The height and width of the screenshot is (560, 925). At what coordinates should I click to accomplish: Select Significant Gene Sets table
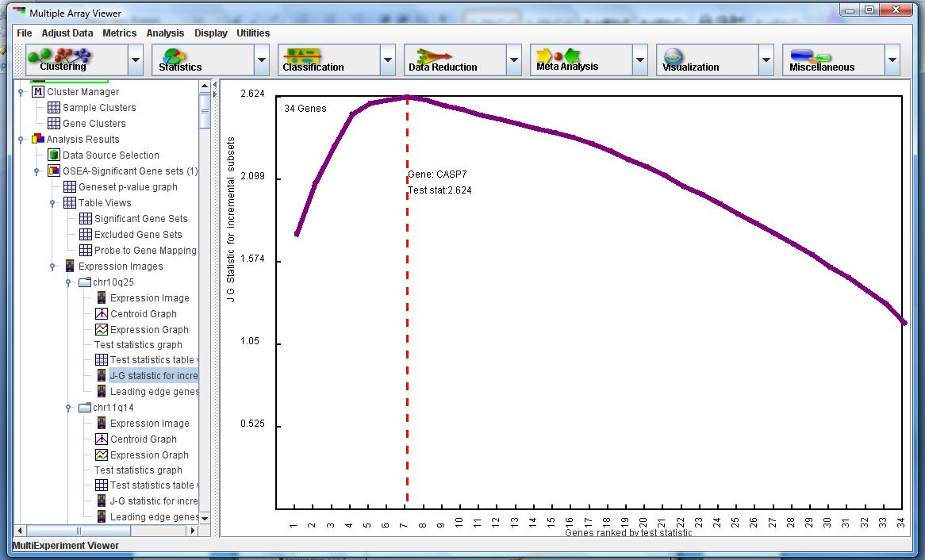[140, 219]
